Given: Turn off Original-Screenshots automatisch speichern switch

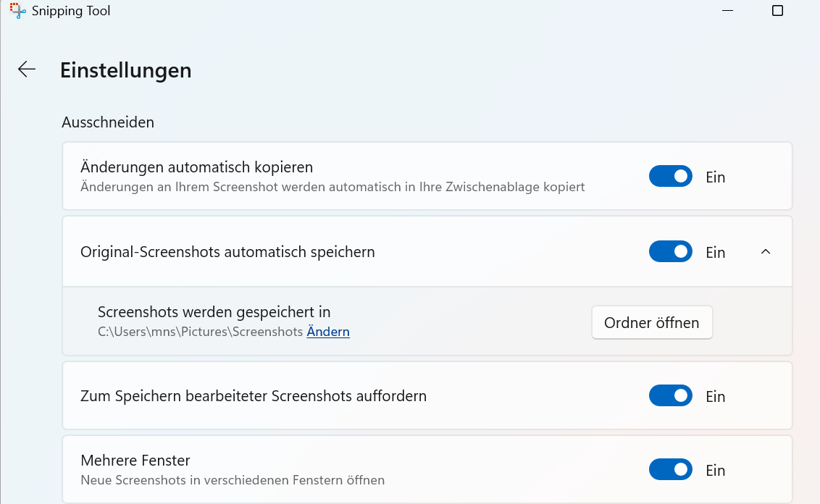Looking at the screenshot, I should point(670,252).
